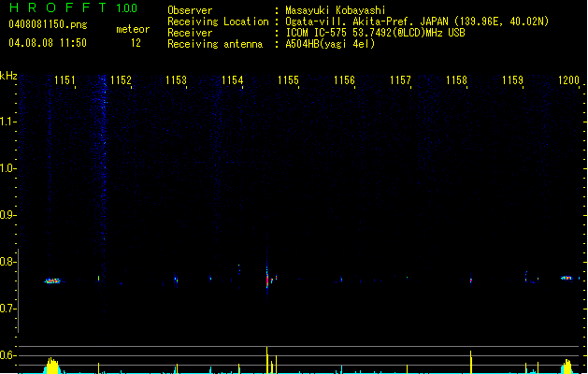Click the 1156 time axis marker
588x374 pixels.
click(344, 80)
